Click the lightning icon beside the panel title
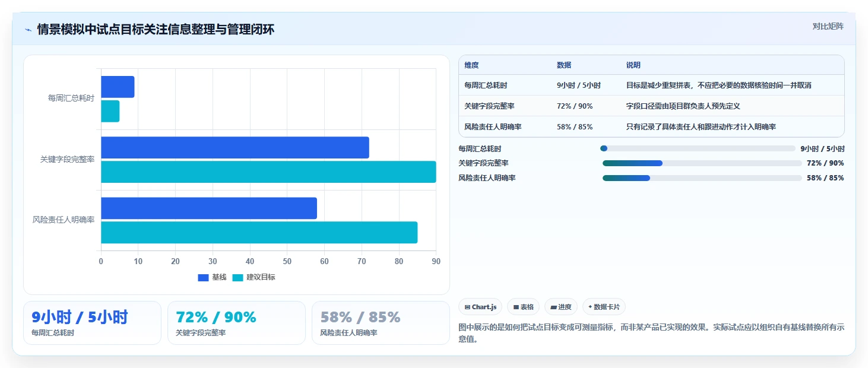Viewport: 868px width, 368px height. pyautogui.click(x=28, y=30)
